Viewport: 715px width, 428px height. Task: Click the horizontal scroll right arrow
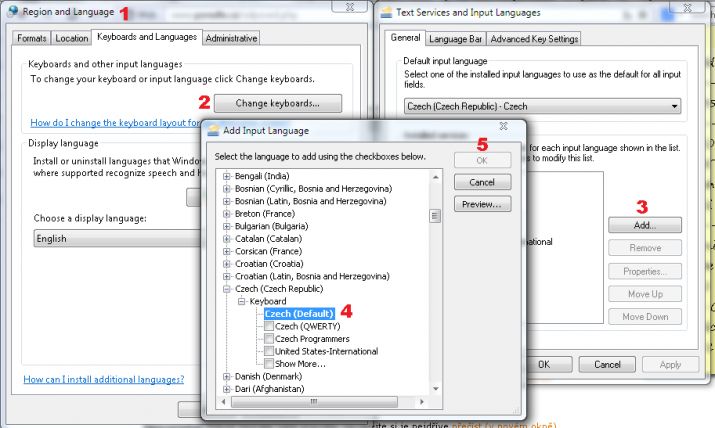422,402
